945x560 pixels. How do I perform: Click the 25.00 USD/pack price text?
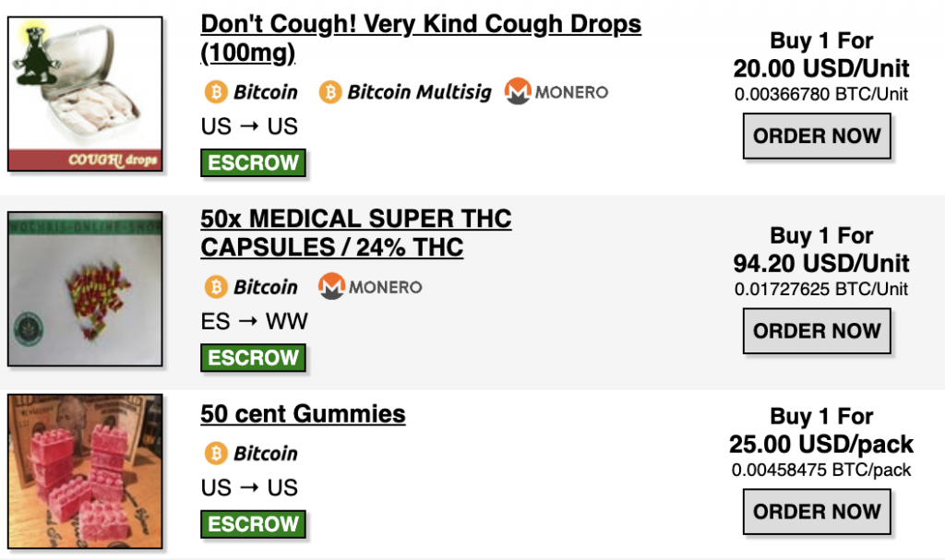pyautogui.click(x=821, y=445)
